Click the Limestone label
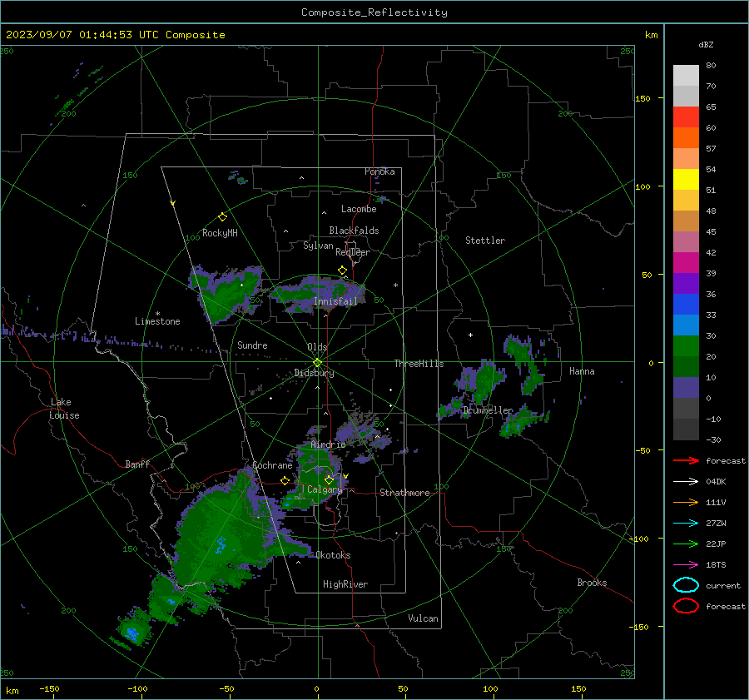This screenshot has height=700, width=749. pos(157,321)
